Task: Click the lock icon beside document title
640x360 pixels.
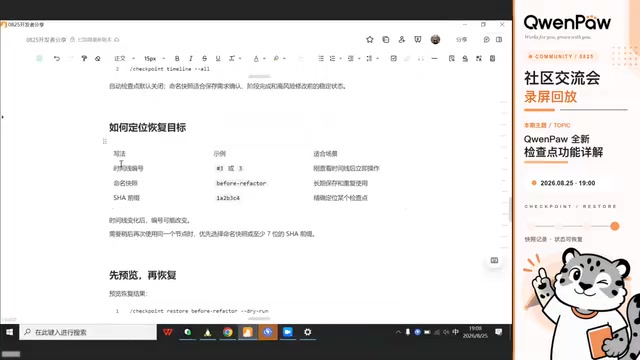Action: [72, 40]
